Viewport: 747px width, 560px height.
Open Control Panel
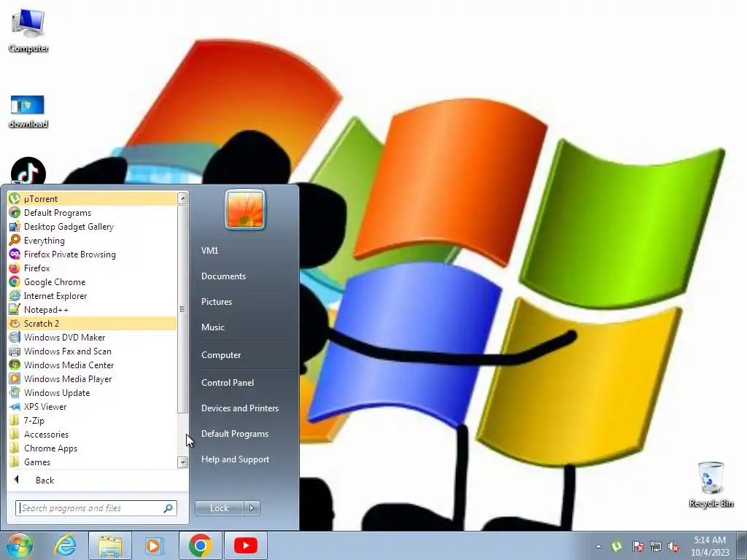point(228,383)
